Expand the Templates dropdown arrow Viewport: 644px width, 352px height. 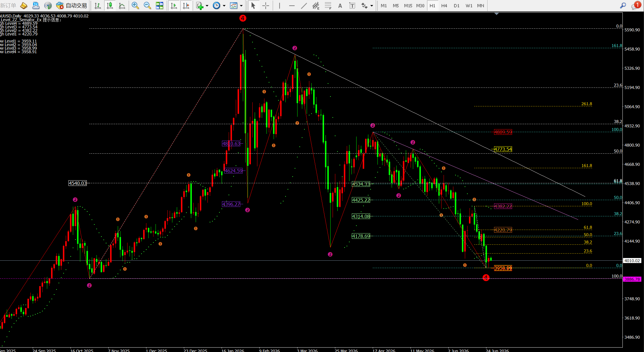[241, 6]
